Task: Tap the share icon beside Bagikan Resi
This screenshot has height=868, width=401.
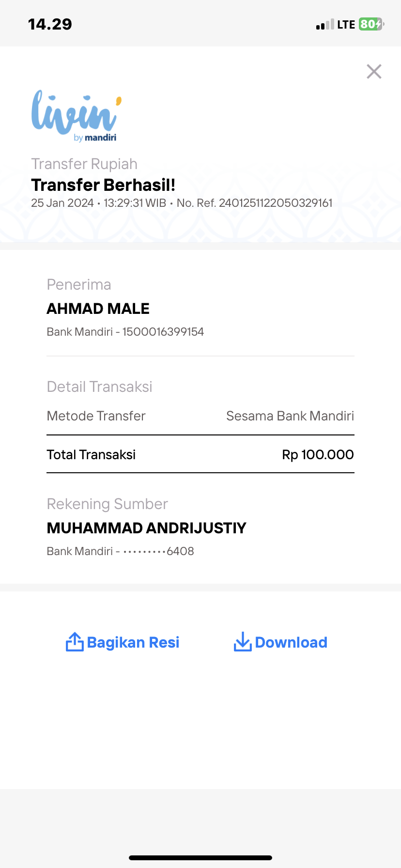Action: pos(75,642)
